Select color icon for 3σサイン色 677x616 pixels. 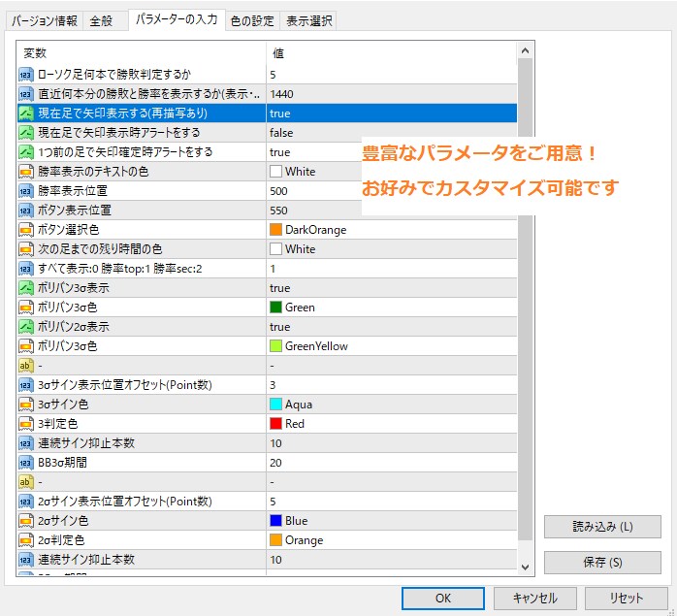point(26,405)
